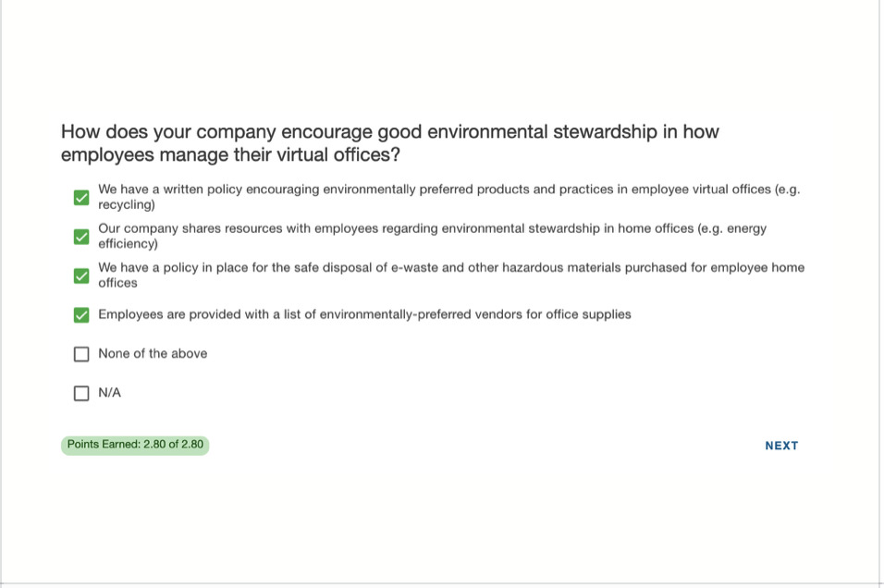Uncheck the e-waste safe disposal policy option
The width and height of the screenshot is (884, 588).
[x=81, y=276]
